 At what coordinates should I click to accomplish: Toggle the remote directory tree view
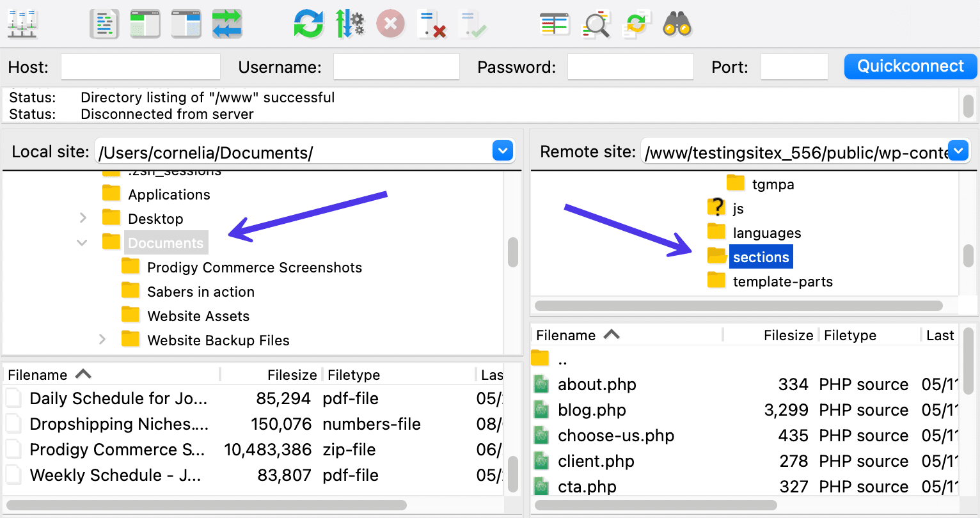tap(186, 24)
